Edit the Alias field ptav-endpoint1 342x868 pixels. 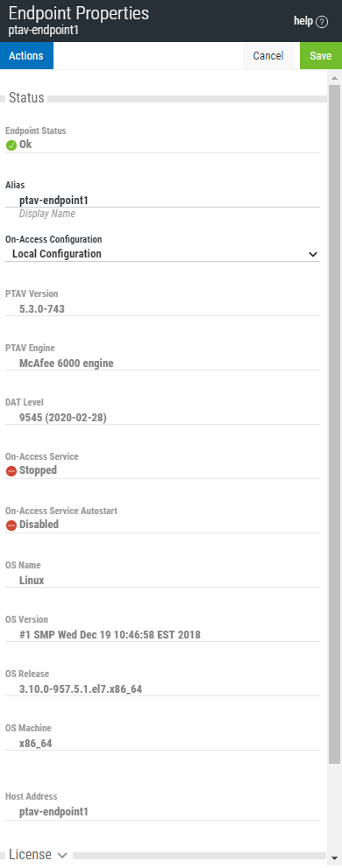[x=162, y=201]
